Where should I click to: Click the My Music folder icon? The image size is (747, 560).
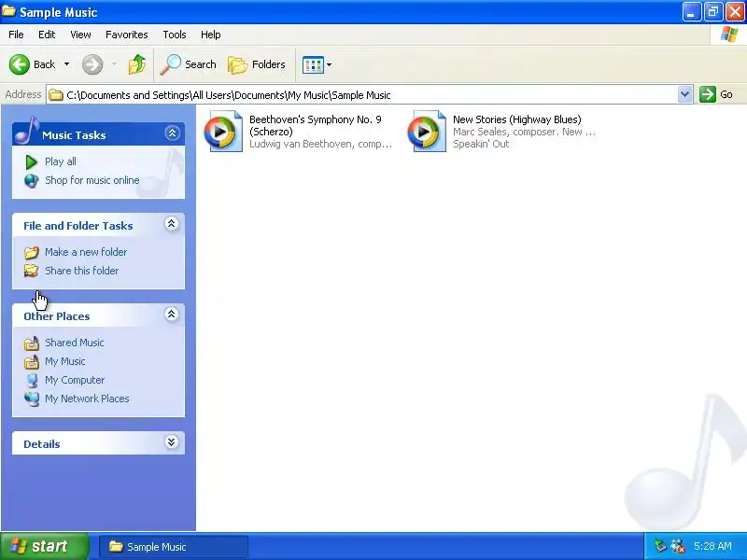(x=32, y=362)
